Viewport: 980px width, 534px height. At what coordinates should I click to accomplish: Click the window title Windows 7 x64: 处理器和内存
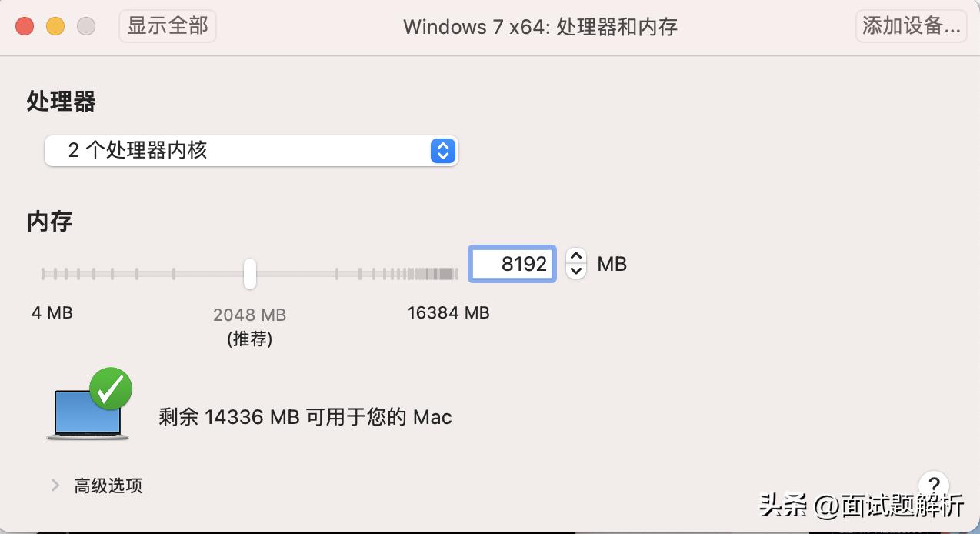click(540, 26)
